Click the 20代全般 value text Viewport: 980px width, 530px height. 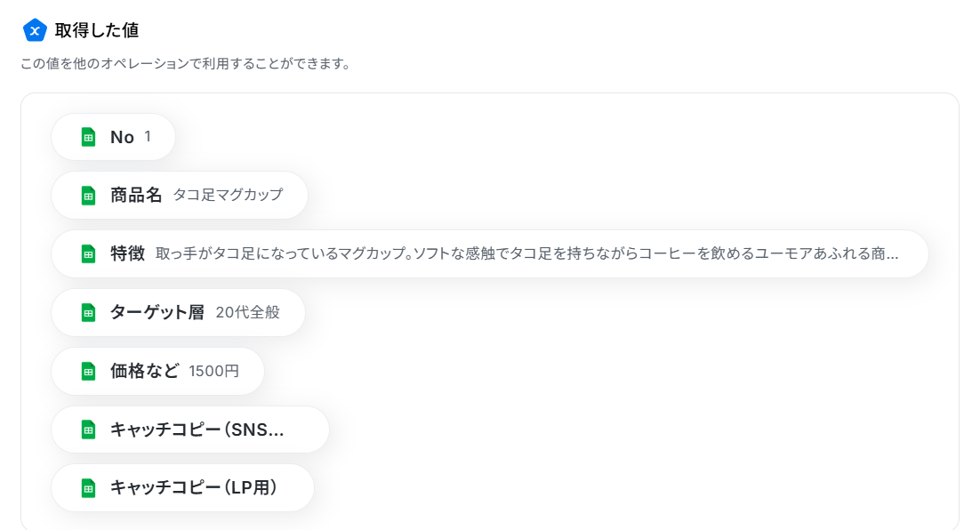pyautogui.click(x=247, y=312)
